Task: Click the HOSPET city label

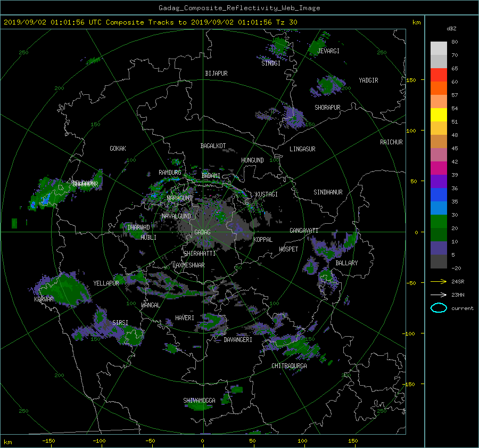Action: (x=288, y=249)
